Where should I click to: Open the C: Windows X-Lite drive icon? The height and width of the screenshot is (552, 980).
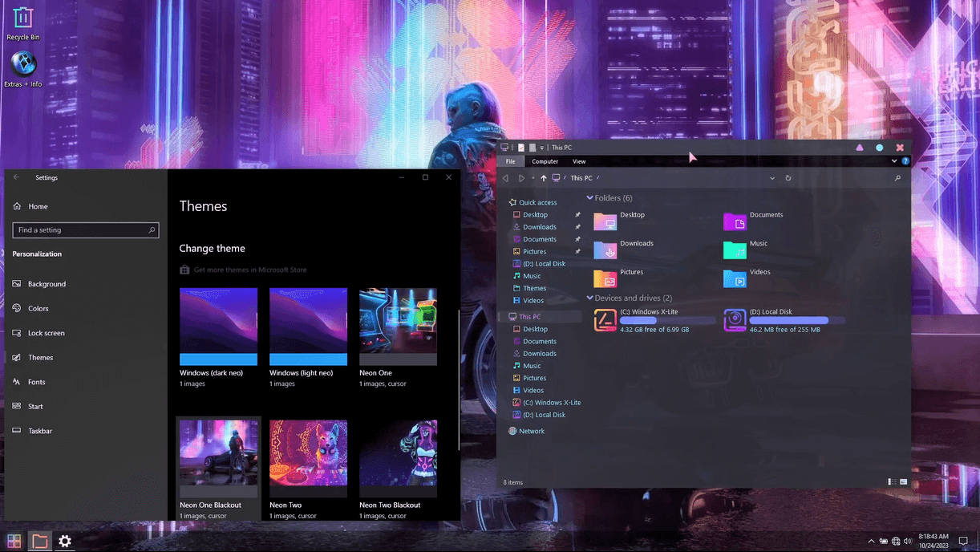(605, 320)
